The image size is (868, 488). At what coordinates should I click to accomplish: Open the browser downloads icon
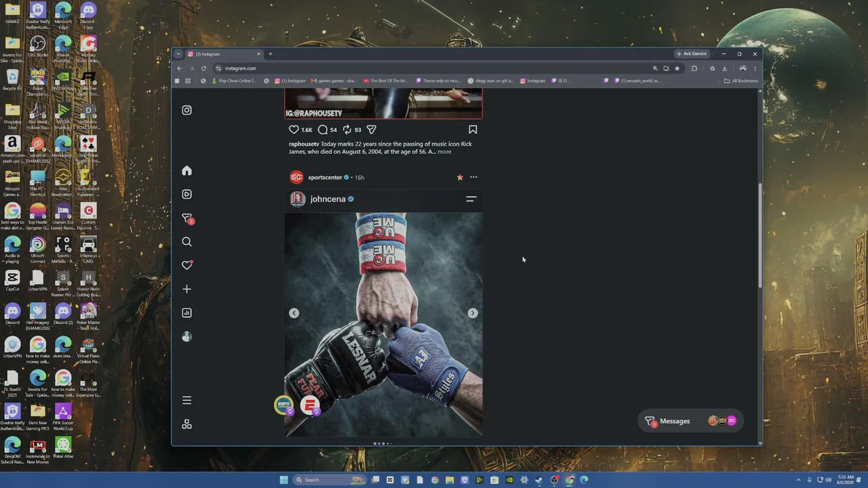click(724, 68)
